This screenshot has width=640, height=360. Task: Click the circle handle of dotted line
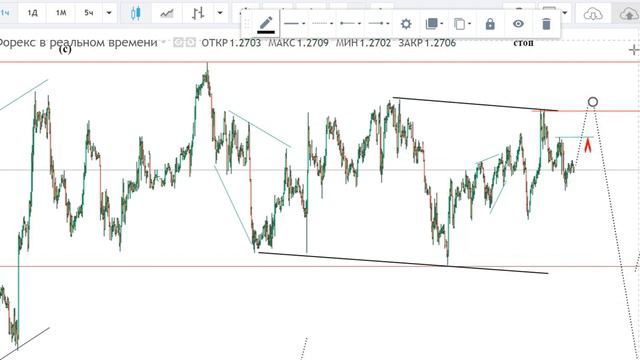click(593, 102)
